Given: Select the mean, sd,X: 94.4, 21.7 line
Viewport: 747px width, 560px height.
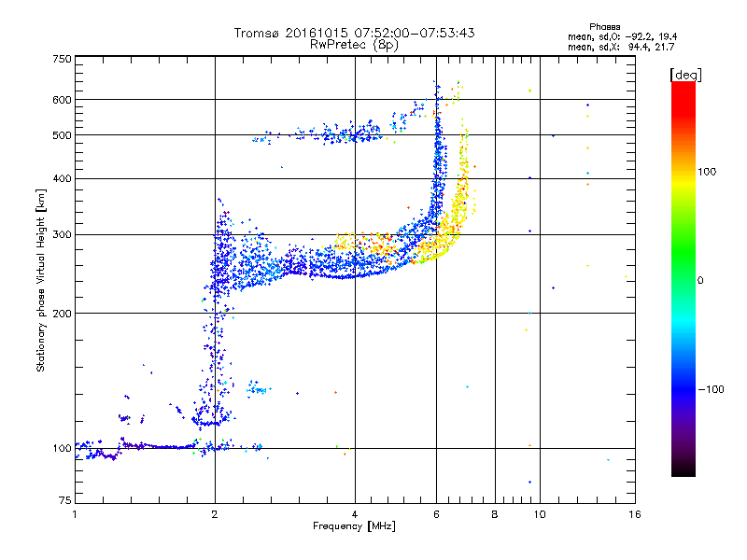Looking at the screenshot, I should tap(621, 47).
